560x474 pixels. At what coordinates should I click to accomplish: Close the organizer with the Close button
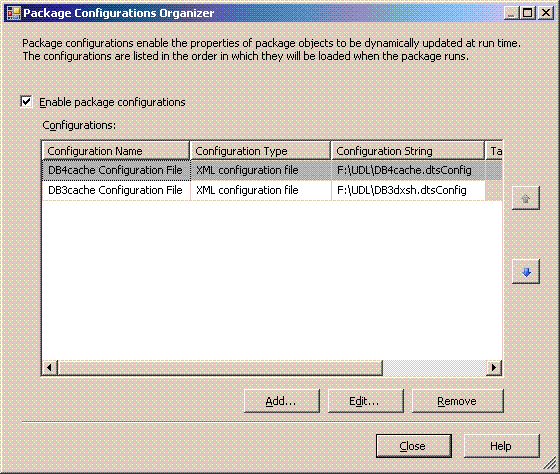[x=414, y=446]
